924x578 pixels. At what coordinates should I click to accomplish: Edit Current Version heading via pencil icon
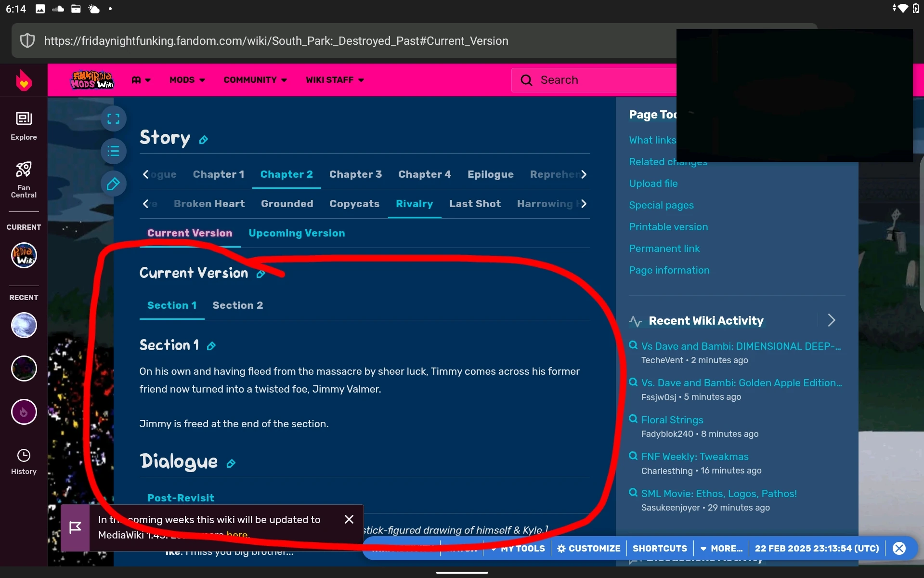260,274
